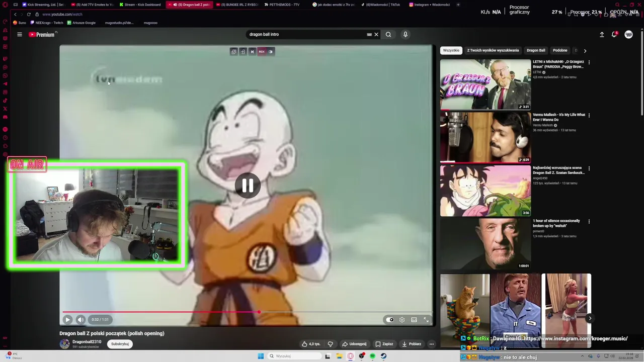644x362 pixels.
Task: Switch to Stream - Kick Dashboard tab
Action: click(140, 5)
